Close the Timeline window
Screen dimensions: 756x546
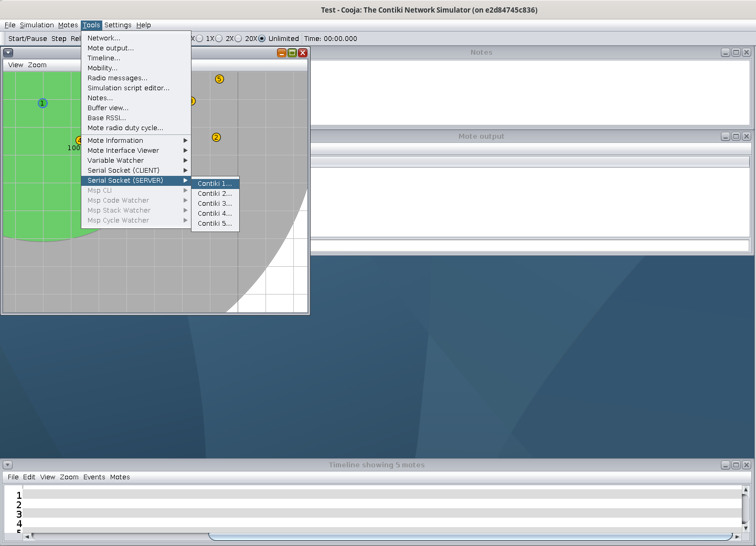click(747, 465)
